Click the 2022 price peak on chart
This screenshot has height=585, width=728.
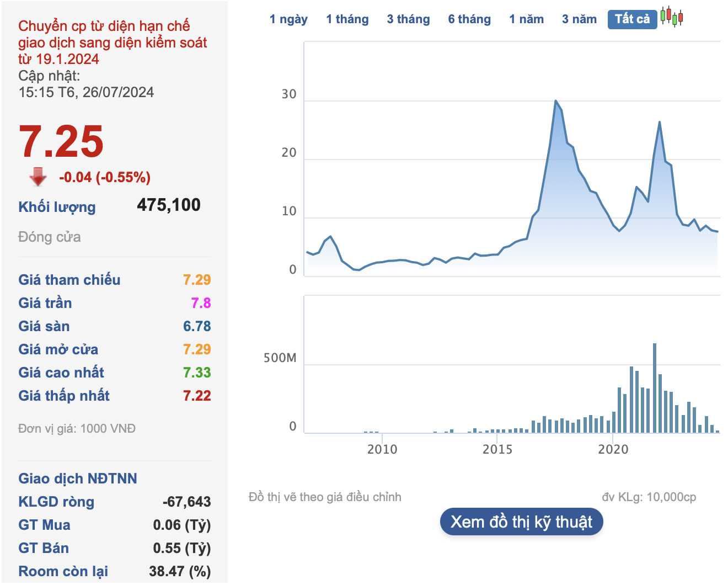click(x=660, y=122)
